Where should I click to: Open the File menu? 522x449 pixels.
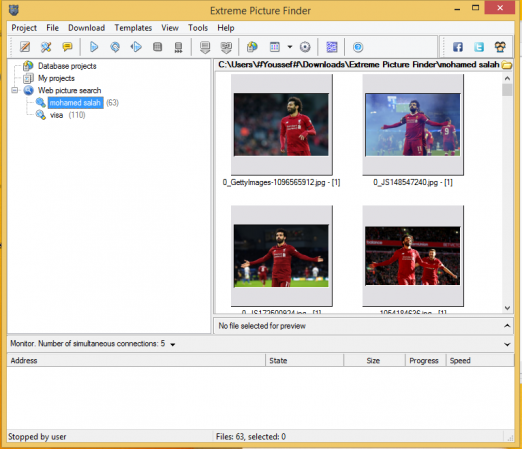[52, 28]
